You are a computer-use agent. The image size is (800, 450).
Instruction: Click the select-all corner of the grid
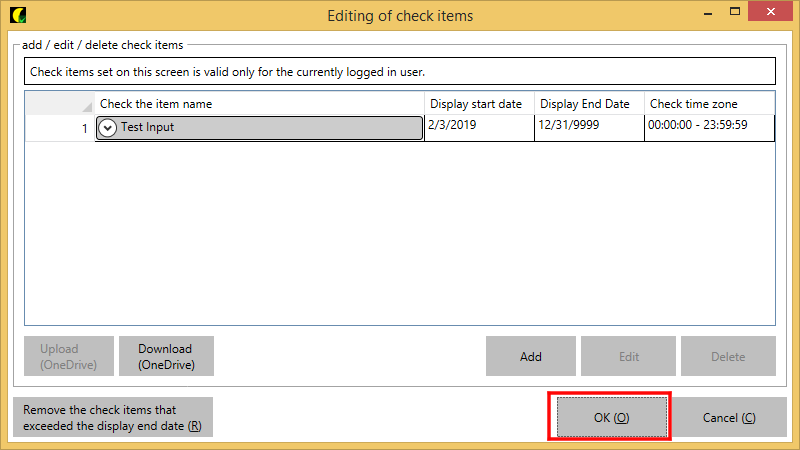tap(59, 104)
